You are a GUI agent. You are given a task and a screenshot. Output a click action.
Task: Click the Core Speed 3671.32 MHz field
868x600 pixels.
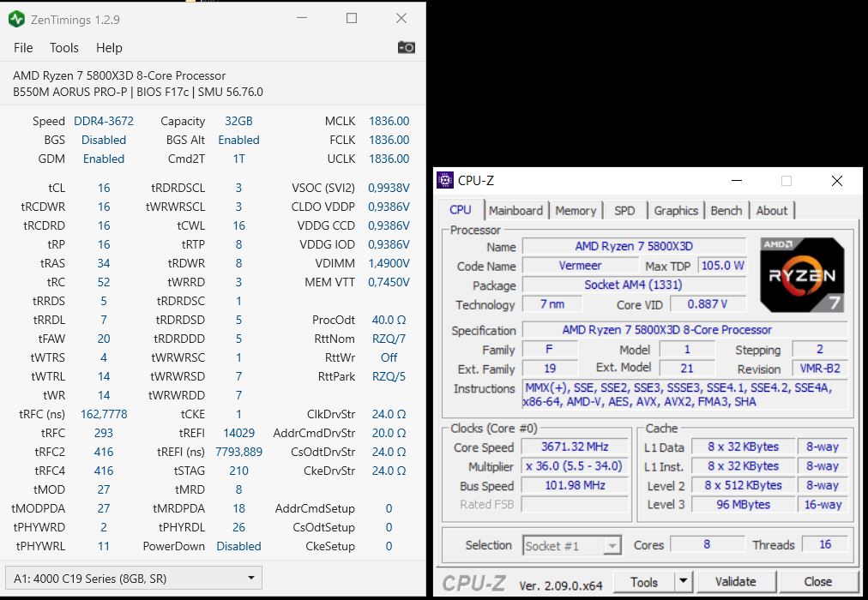(x=575, y=447)
